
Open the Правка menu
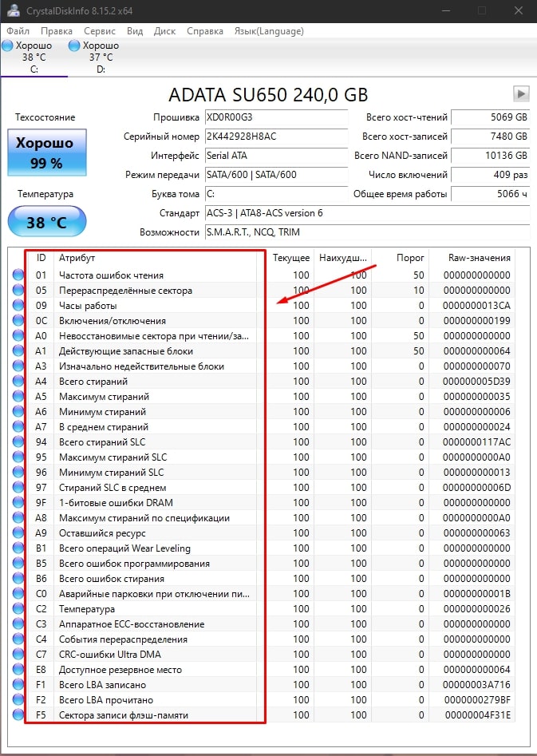[x=57, y=31]
